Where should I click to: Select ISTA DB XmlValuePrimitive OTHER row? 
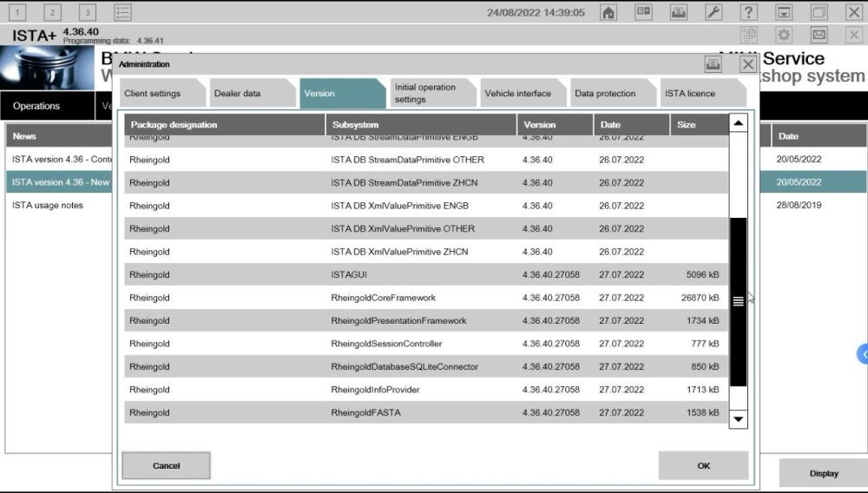(425, 228)
